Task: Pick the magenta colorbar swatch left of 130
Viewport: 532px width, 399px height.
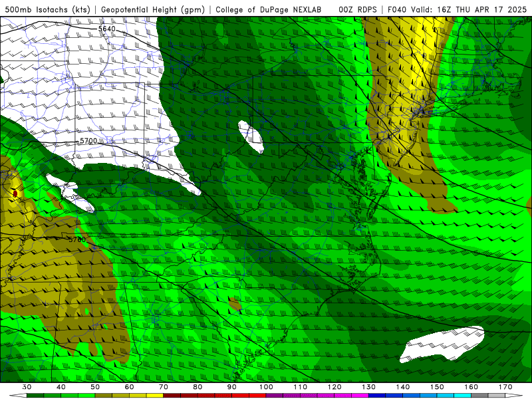Action: [x=360, y=396]
